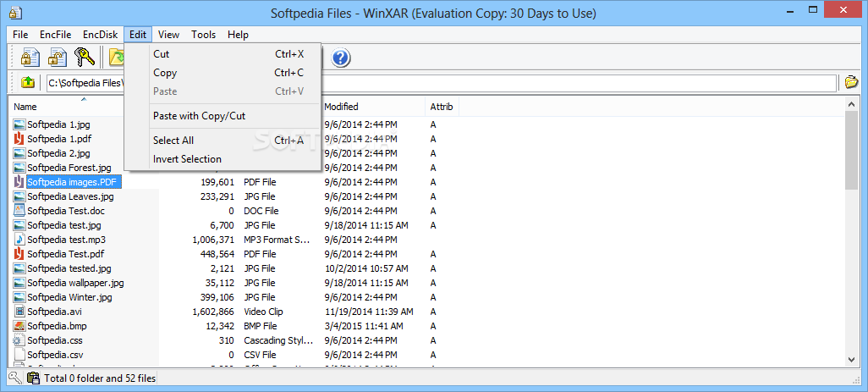Click the keys password toolbar icon
The width and height of the screenshot is (868, 392).
[x=85, y=58]
